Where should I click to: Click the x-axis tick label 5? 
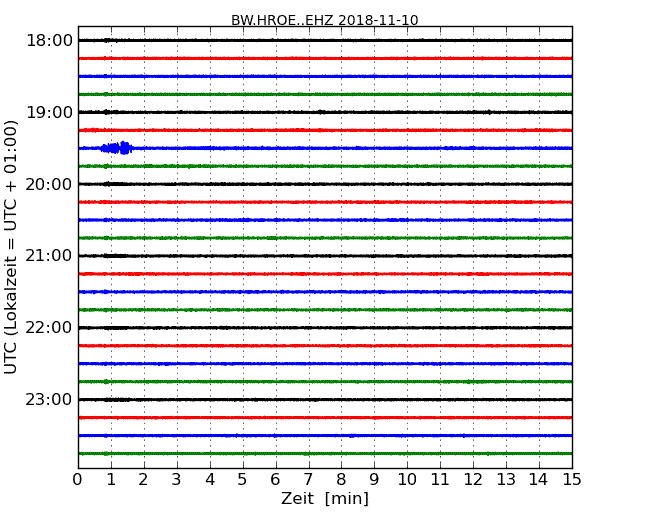tap(242, 479)
